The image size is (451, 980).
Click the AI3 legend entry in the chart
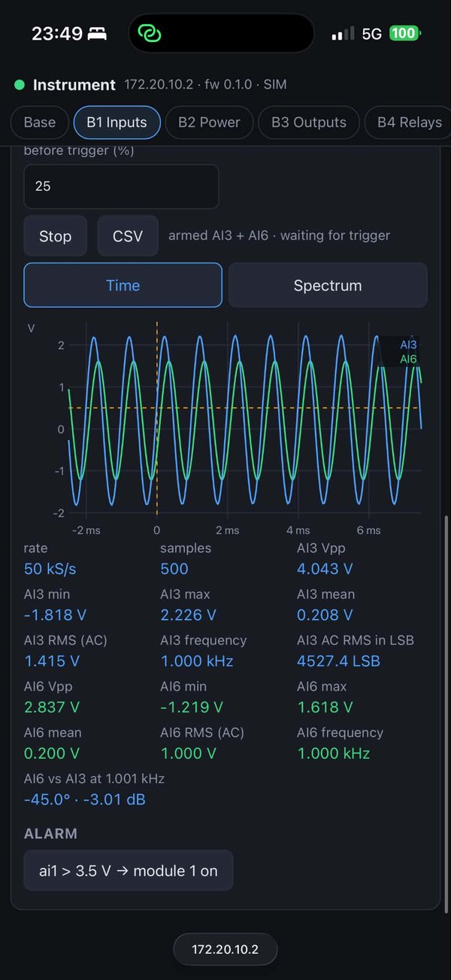(407, 344)
